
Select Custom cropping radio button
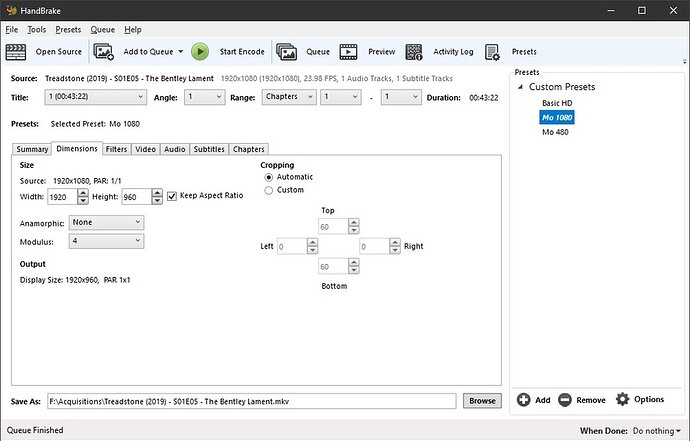coord(268,191)
